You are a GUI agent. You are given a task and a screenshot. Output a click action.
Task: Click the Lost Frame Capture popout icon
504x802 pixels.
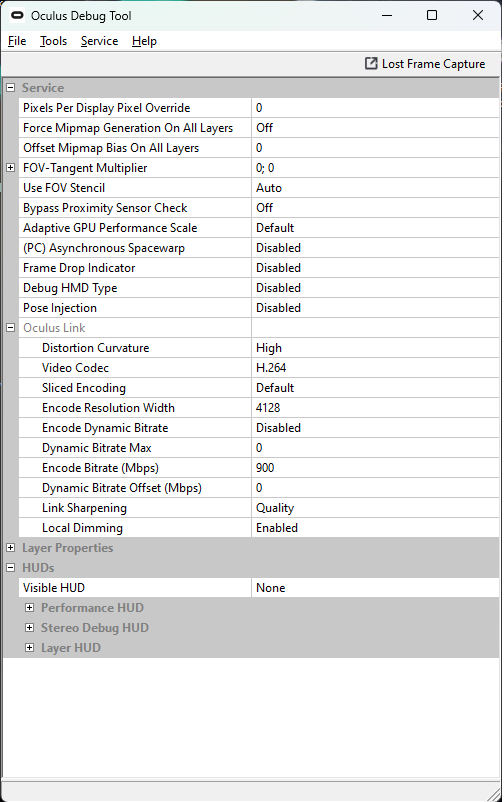click(371, 63)
